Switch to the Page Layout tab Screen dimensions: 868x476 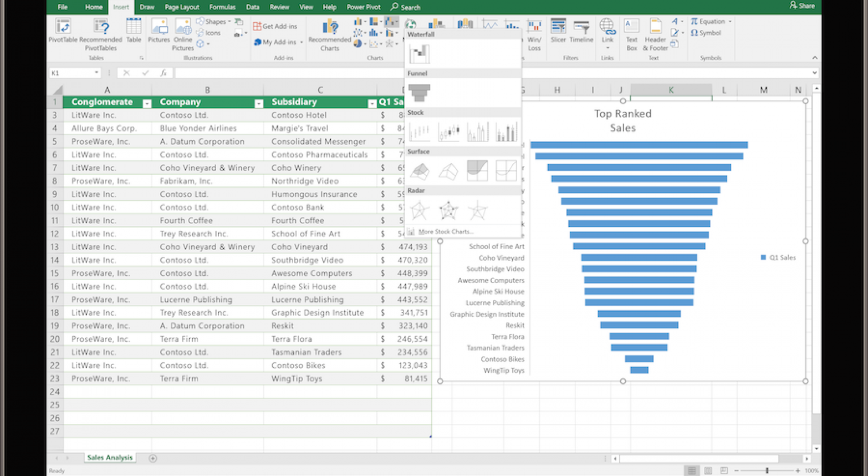coord(182,7)
